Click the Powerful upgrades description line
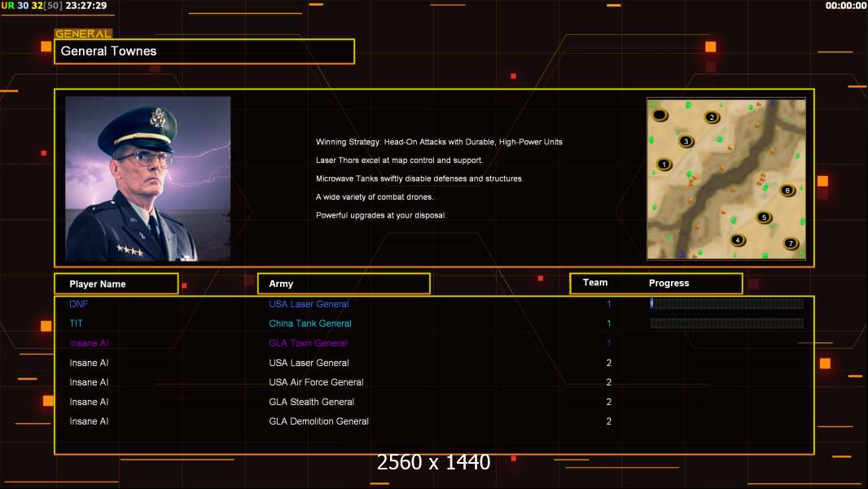 pyautogui.click(x=381, y=215)
